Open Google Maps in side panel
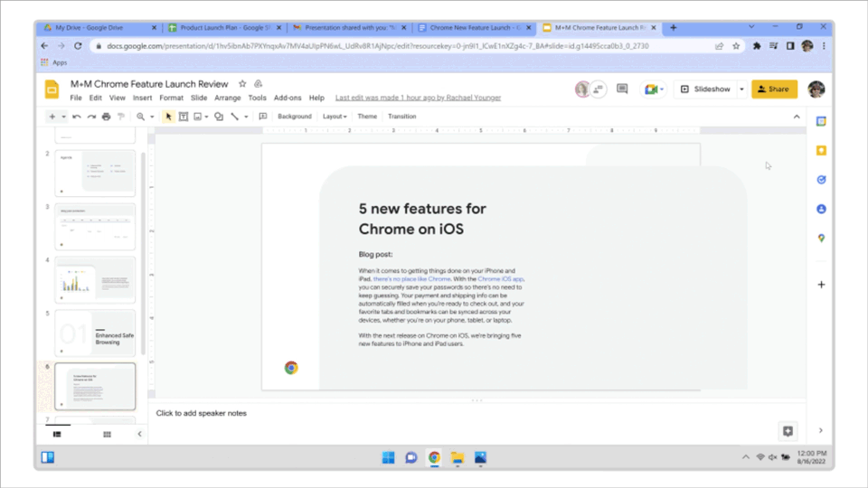The image size is (868, 488). tap(822, 239)
